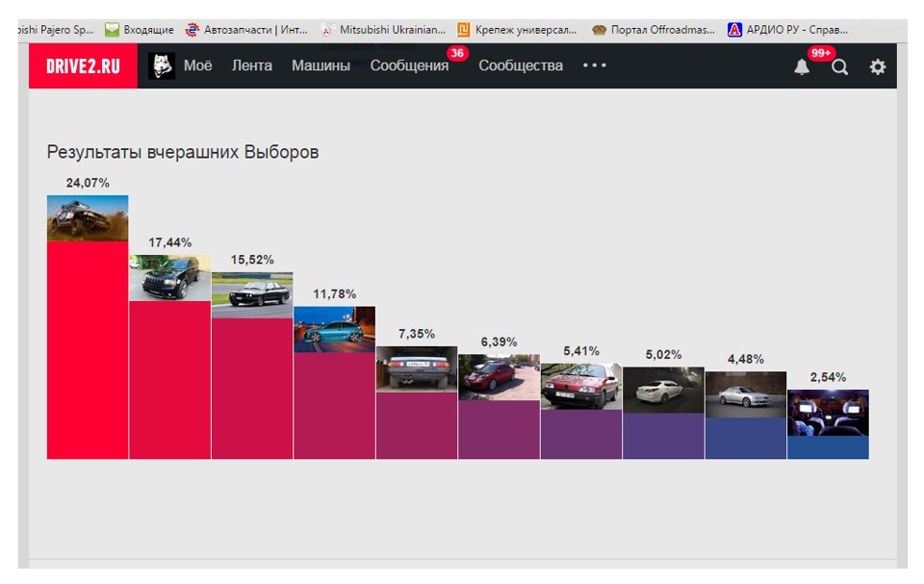Open the Автозапчасти bookmark link
This screenshot has height=584, width=924.
click(x=256, y=30)
